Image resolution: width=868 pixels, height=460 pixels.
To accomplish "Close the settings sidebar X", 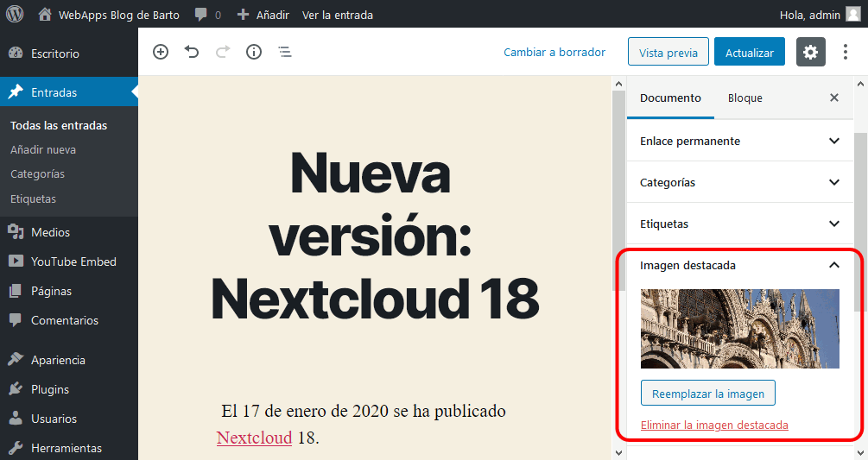I will tap(834, 98).
